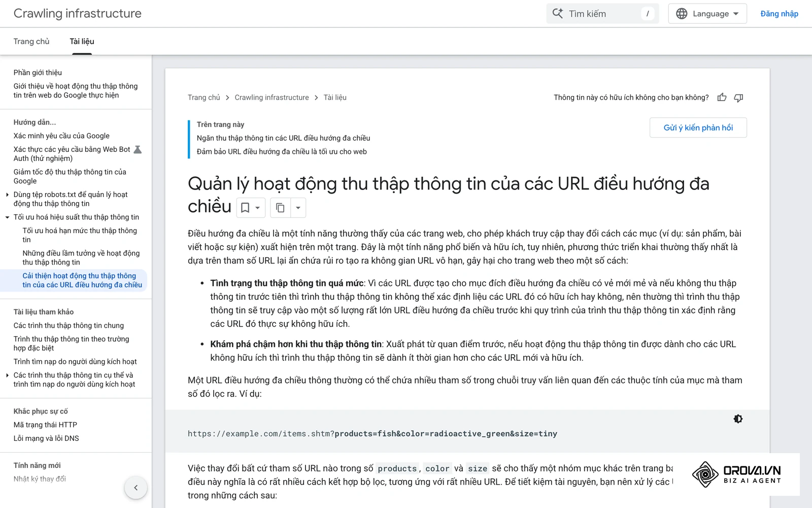Viewport: 812px width, 508px height.
Task: Collapse the Tối ưu hoá hiệu suất section
Action: 7,217
